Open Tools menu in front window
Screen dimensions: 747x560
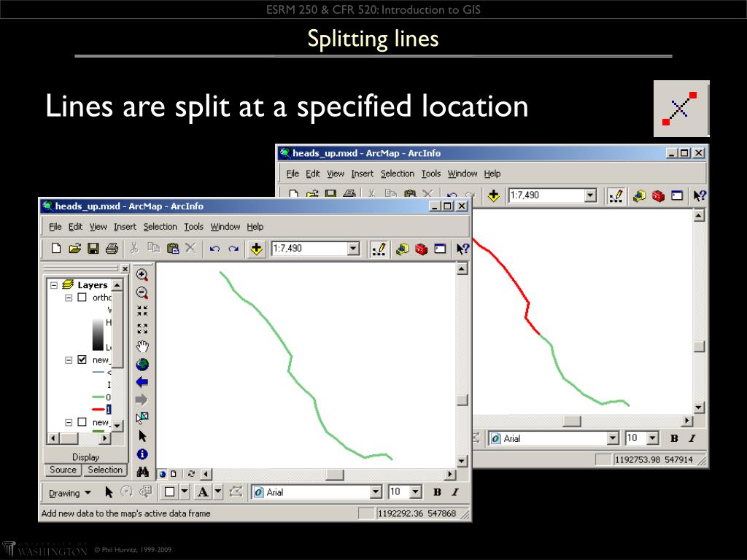click(x=194, y=227)
